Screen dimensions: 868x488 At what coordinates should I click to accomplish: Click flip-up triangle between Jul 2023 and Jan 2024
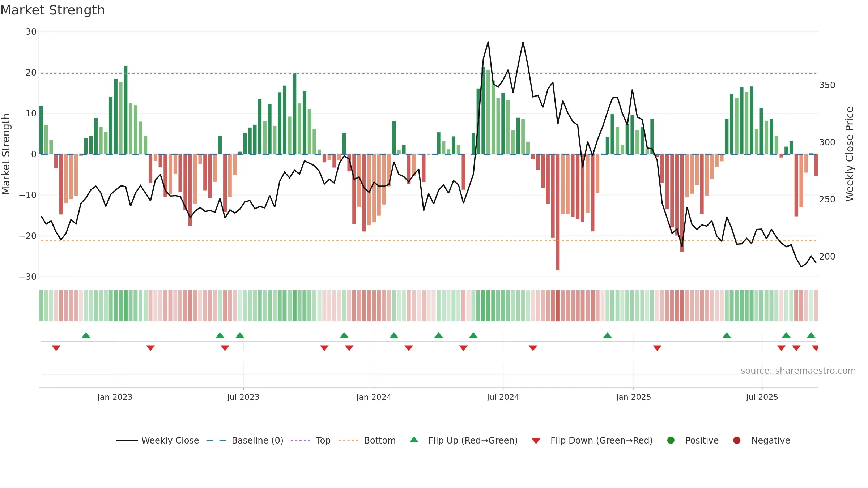344,335
